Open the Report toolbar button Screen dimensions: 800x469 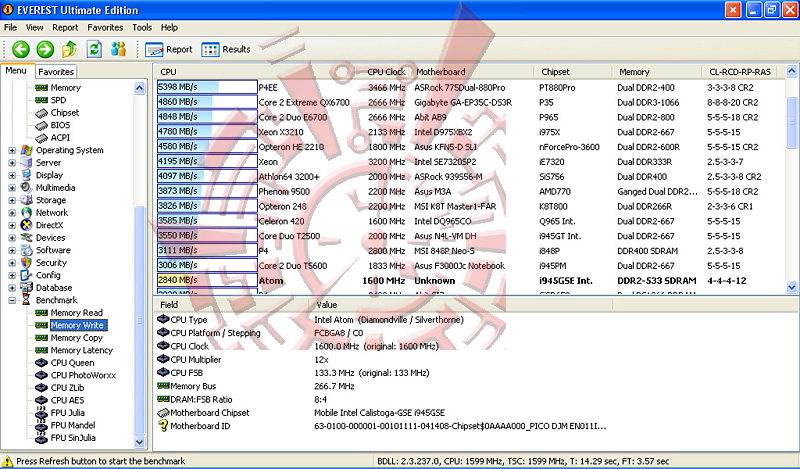pos(169,49)
